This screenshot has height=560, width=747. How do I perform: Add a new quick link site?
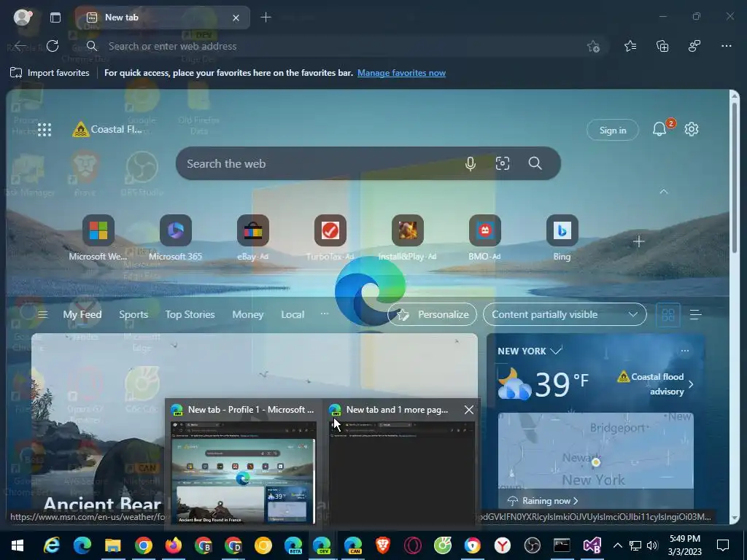639,241
